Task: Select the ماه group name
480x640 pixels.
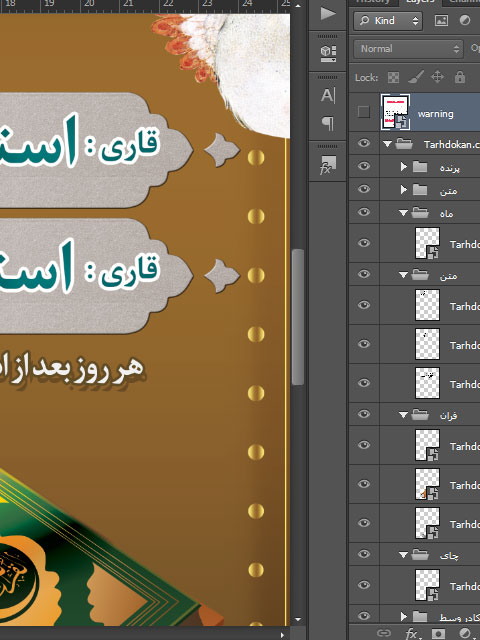Action: [x=447, y=213]
